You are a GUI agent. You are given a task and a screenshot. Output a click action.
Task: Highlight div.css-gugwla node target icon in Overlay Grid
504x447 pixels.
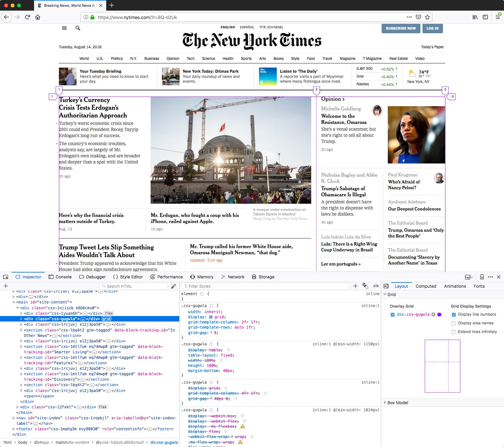tap(434, 314)
